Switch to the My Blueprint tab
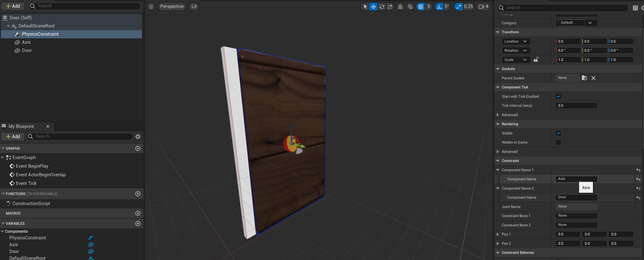 21,126
